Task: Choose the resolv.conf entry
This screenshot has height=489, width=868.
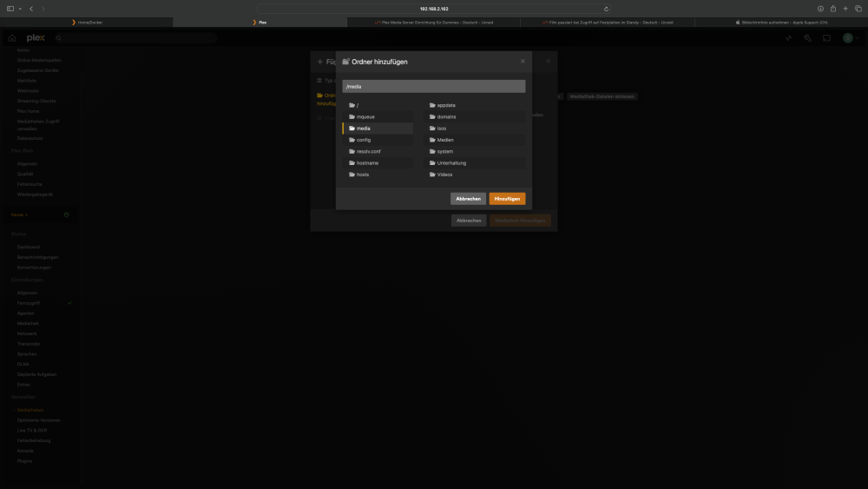Action: click(378, 151)
